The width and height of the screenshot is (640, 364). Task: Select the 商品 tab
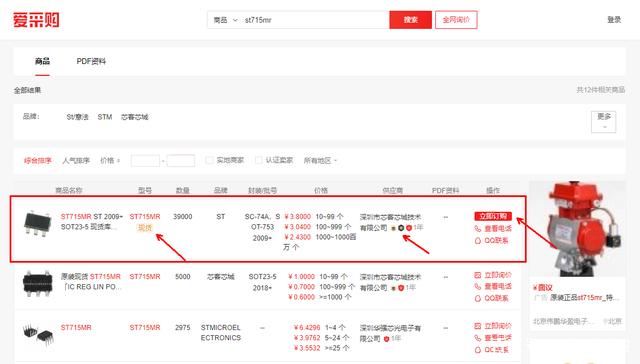click(42, 61)
